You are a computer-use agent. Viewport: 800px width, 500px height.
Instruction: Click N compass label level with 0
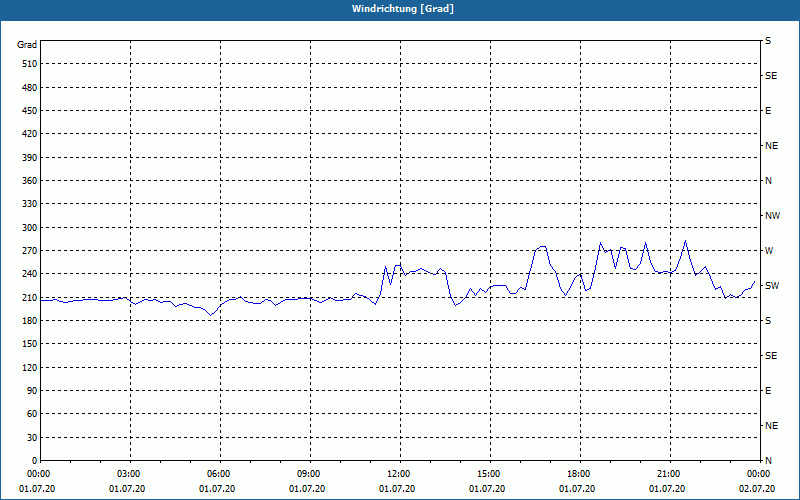[x=768, y=461]
